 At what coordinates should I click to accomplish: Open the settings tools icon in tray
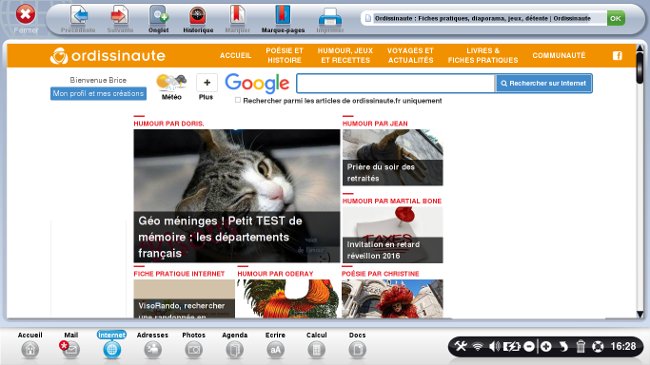[x=460, y=346]
